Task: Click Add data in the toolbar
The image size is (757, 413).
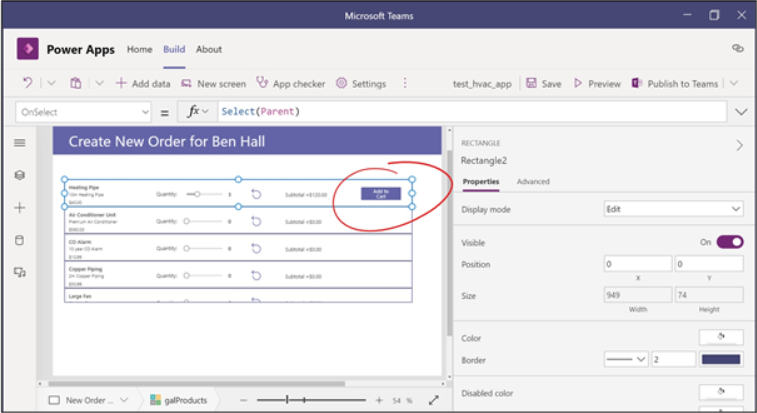Action: [142, 84]
